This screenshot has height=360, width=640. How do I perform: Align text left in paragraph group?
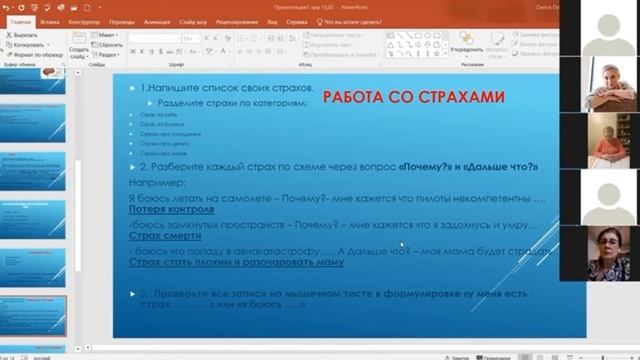tap(240, 51)
